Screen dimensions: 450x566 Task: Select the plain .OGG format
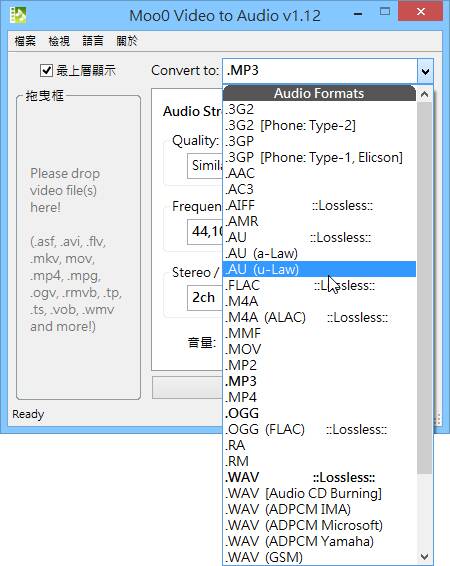pyautogui.click(x=319, y=413)
